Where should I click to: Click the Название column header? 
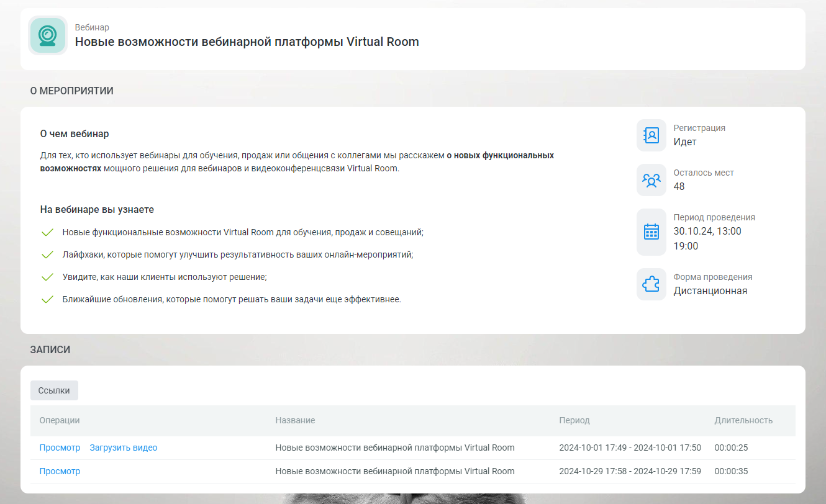pos(295,420)
